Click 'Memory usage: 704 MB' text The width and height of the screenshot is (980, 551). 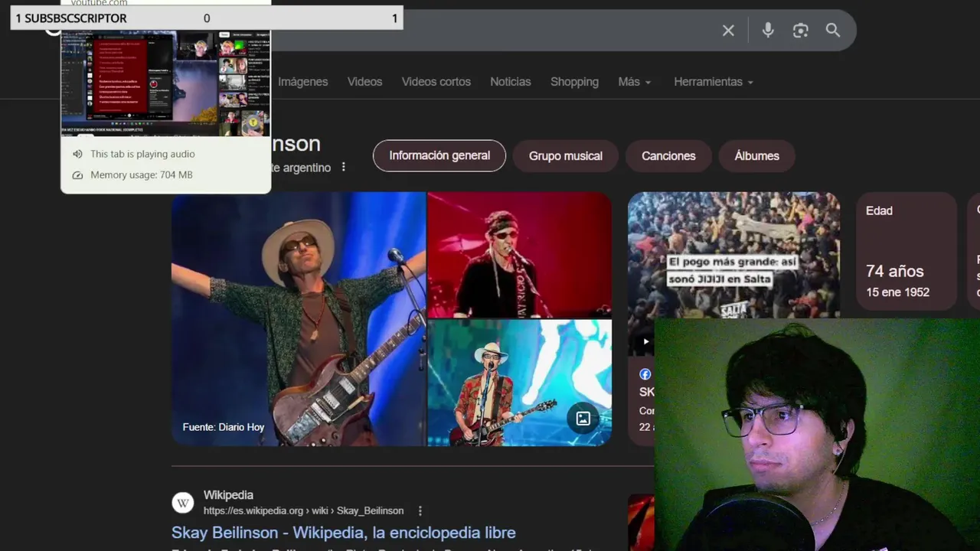tap(142, 175)
